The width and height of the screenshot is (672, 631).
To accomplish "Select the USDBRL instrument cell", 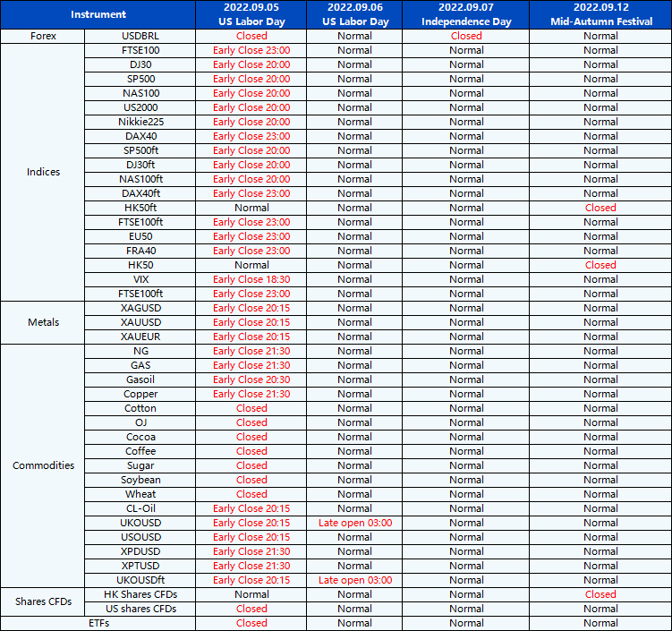I will click(x=140, y=36).
